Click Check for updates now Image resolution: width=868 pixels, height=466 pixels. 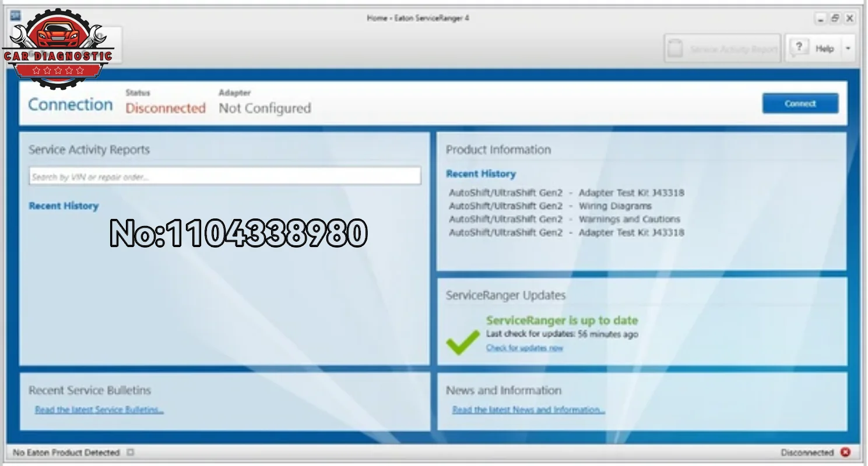pos(524,348)
